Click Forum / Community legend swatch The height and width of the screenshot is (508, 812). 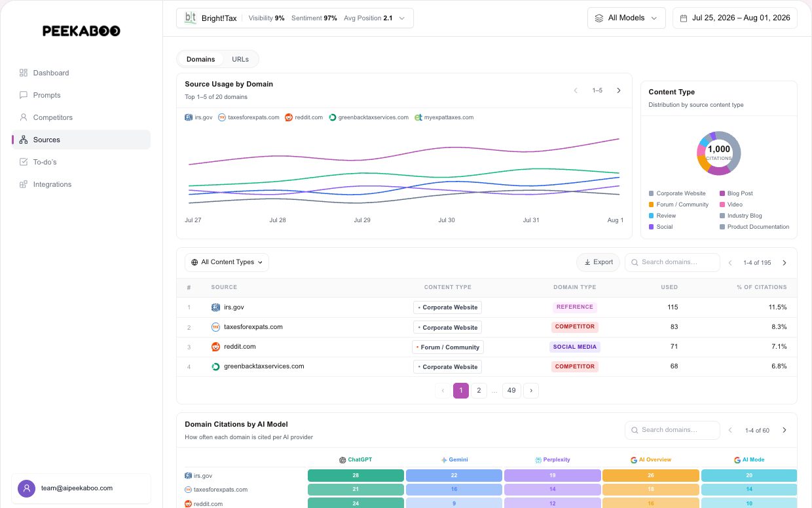click(x=651, y=205)
